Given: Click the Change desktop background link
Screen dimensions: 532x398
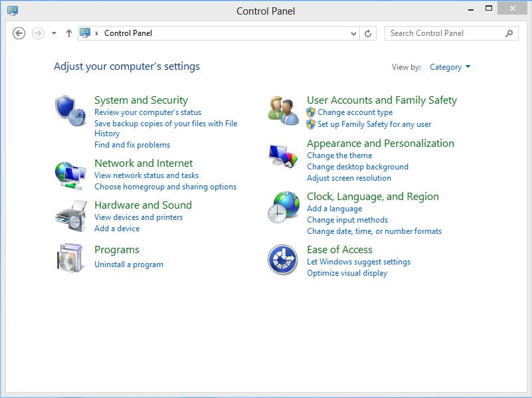Looking at the screenshot, I should [357, 167].
